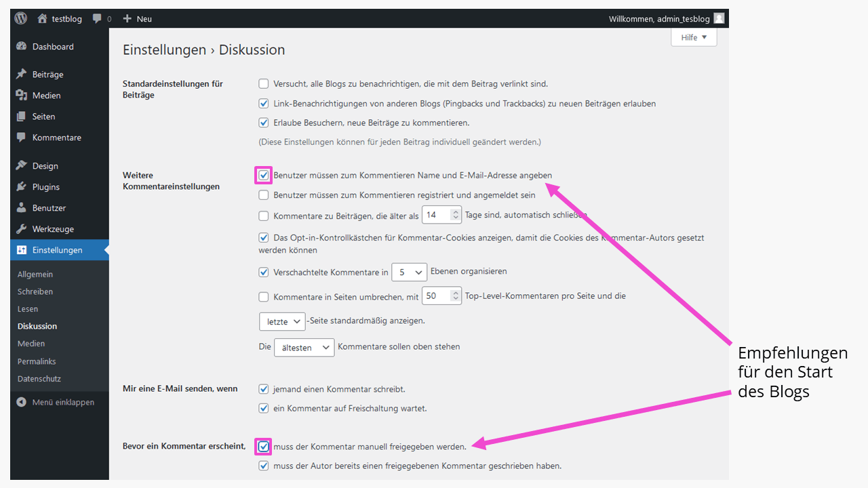868x488 pixels.
Task: Check Kommentare in Seiten umbrechen
Action: (x=264, y=297)
